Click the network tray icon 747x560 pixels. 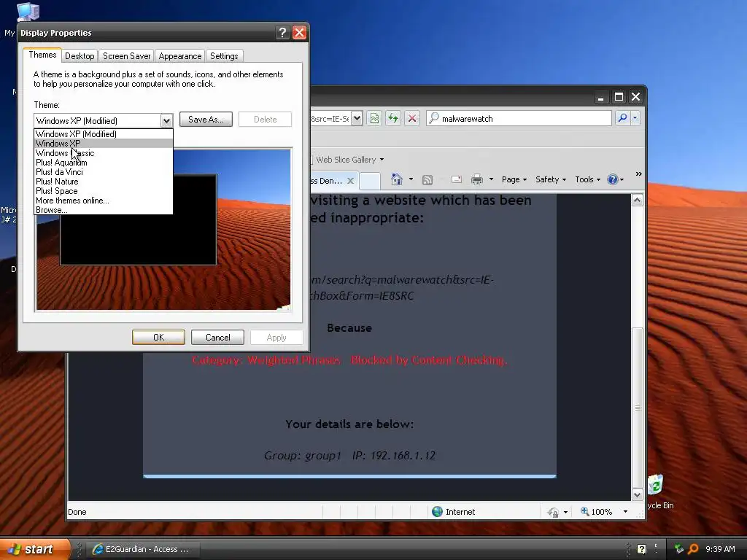679,549
